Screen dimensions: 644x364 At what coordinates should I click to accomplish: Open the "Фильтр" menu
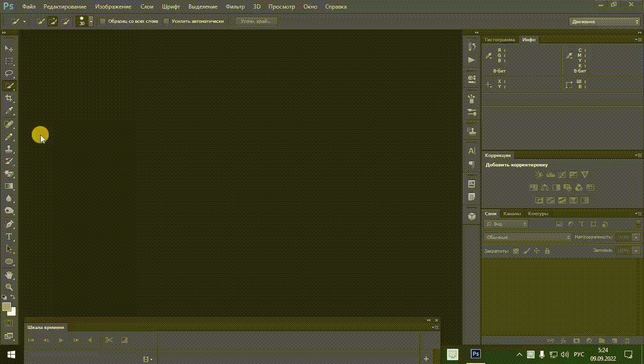coord(235,7)
